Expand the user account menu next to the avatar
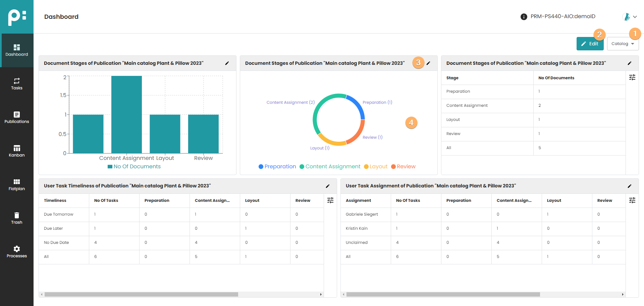Image resolution: width=644 pixels, height=306 pixels. tap(635, 16)
